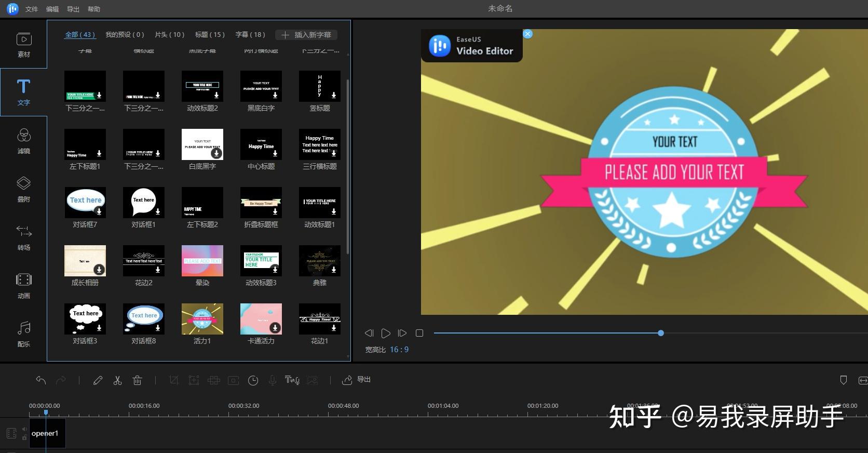
Task: Click the film strip video track icon
Action: coord(11,433)
